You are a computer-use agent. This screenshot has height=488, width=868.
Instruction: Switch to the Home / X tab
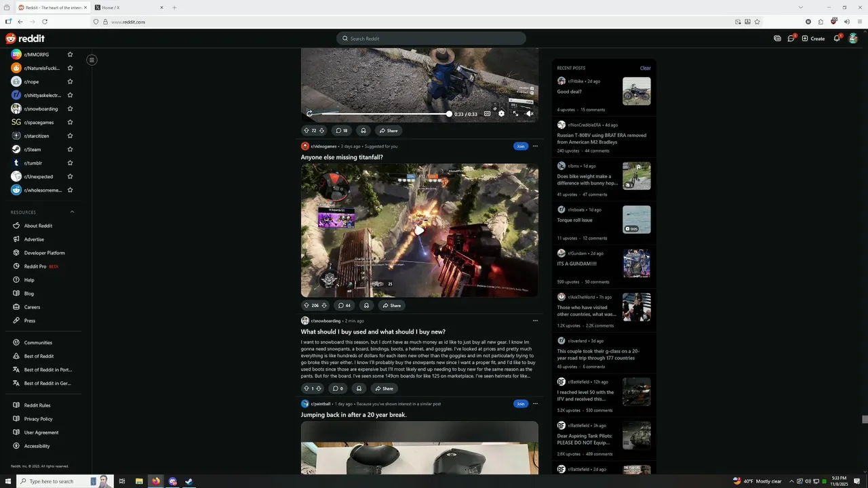(128, 7)
